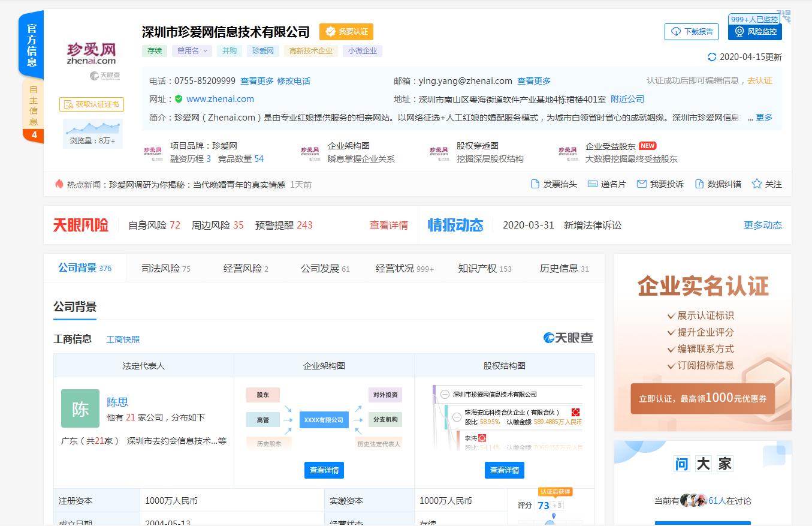Screen dimensions: 812x526
Task: Click the 浏览量 trend chart thumbnail
Action: coord(93,128)
